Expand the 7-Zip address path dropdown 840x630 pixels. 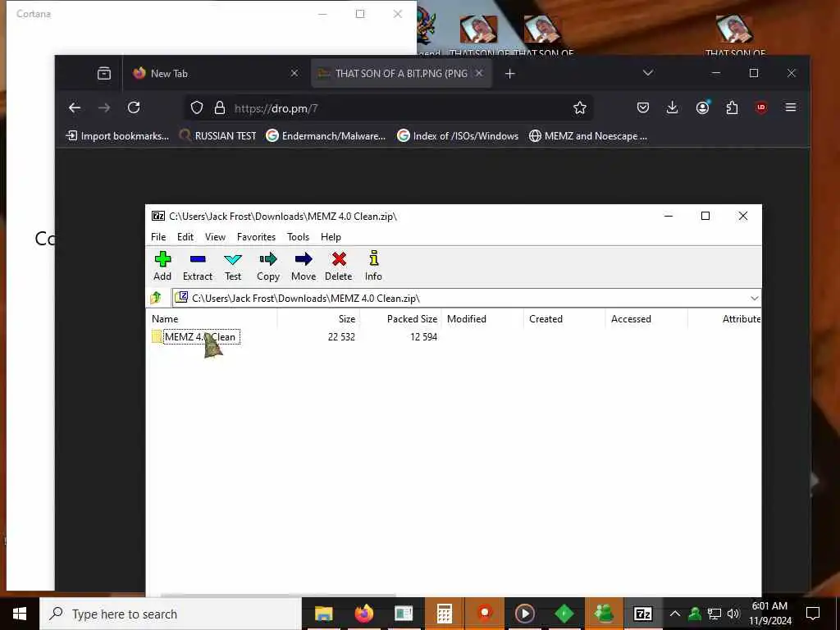tap(755, 298)
